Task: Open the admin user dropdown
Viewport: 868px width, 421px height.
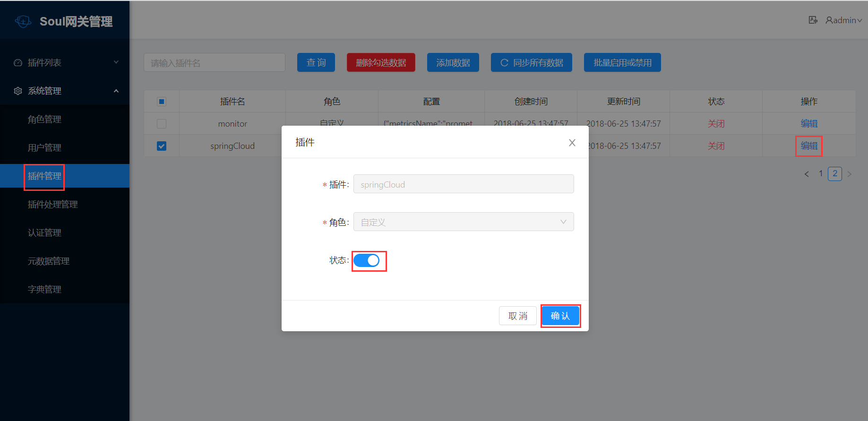Action: coord(843,20)
